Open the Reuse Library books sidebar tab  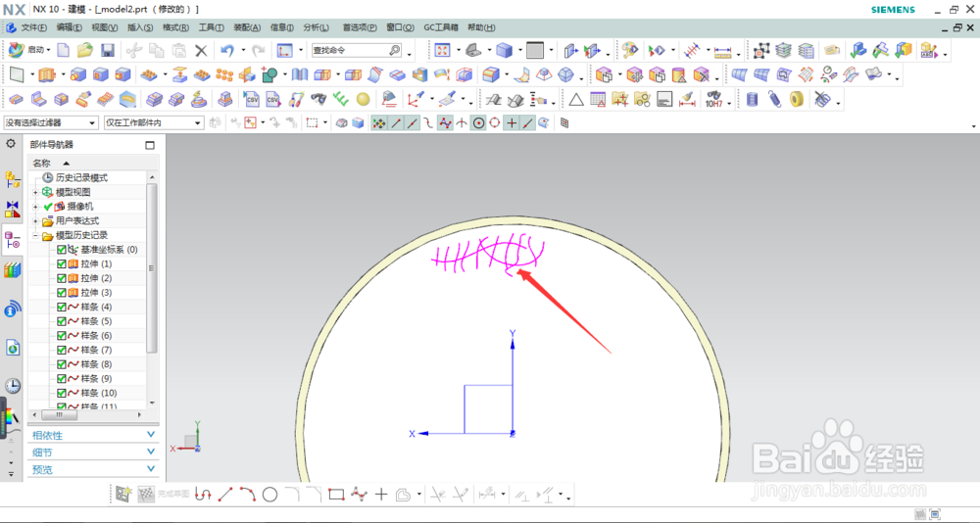[x=13, y=270]
